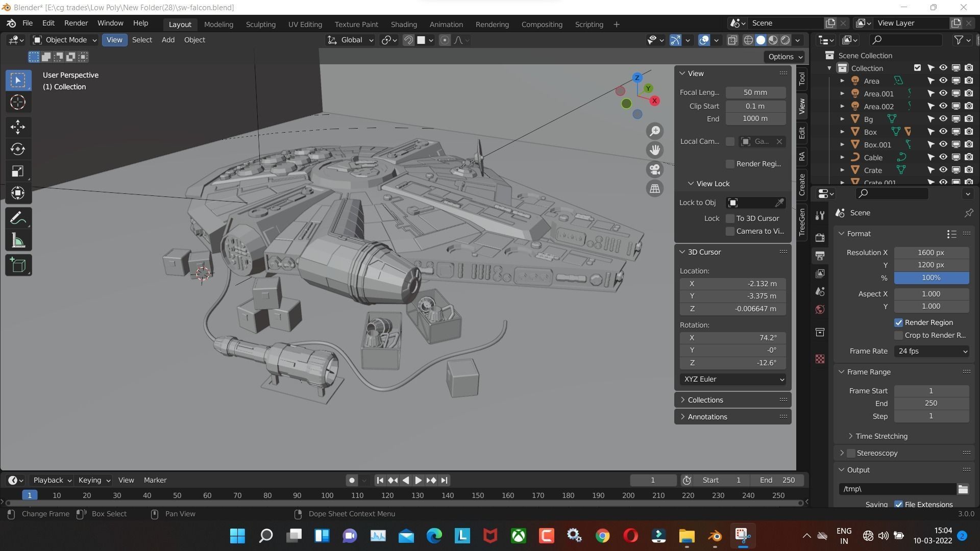The image size is (980, 551).
Task: Jump to the last frame
Action: 444,481
